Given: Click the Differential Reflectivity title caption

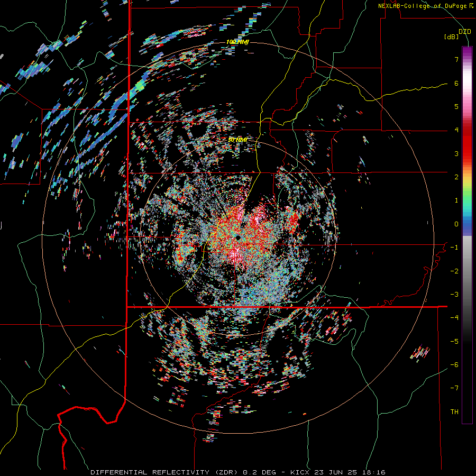Looking at the screenshot, I should (238, 472).
